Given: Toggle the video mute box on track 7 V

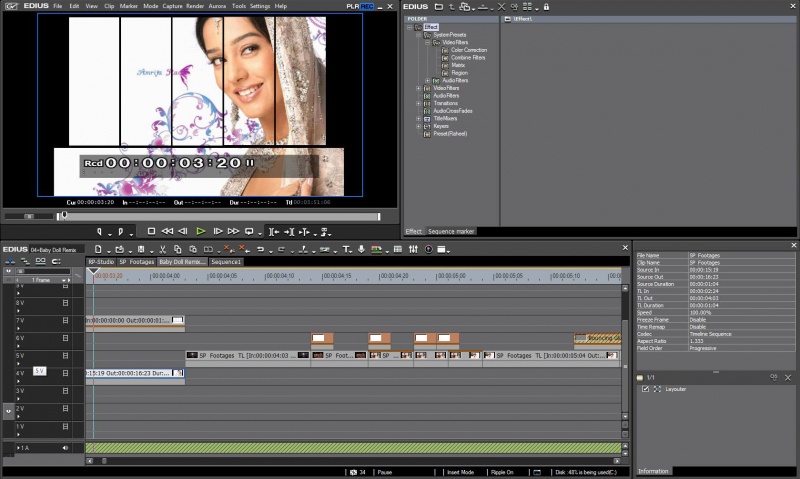Looking at the screenshot, I should tap(66, 320).
